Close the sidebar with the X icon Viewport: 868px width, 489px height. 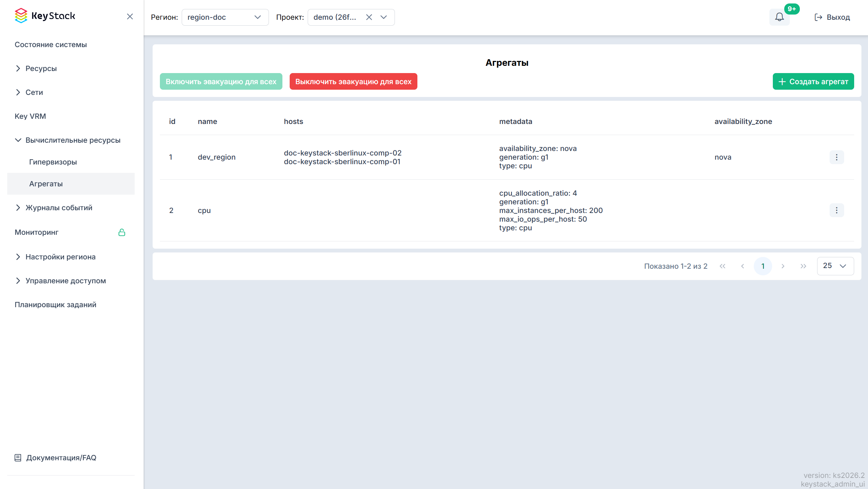pos(130,16)
